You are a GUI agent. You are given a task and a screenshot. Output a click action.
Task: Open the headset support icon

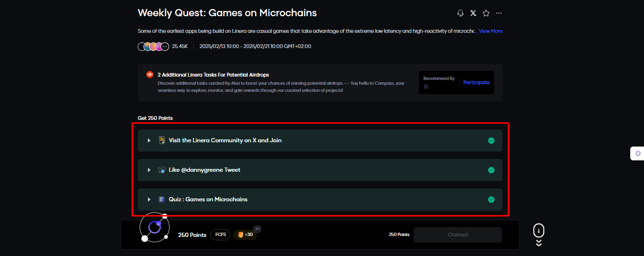(460, 13)
